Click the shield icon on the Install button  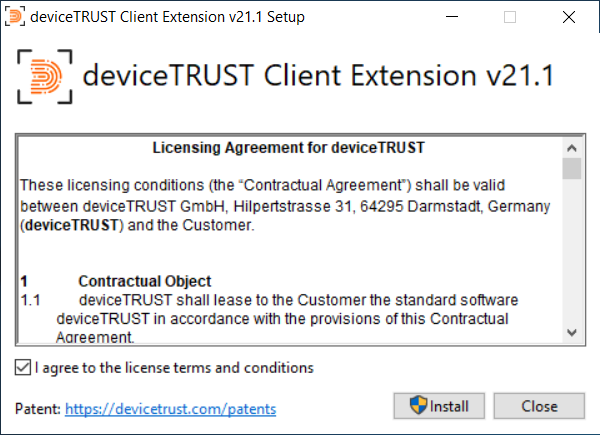click(x=417, y=406)
